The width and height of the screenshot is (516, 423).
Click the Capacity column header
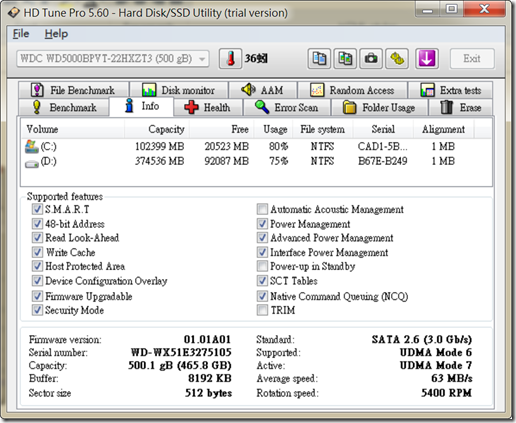point(157,129)
